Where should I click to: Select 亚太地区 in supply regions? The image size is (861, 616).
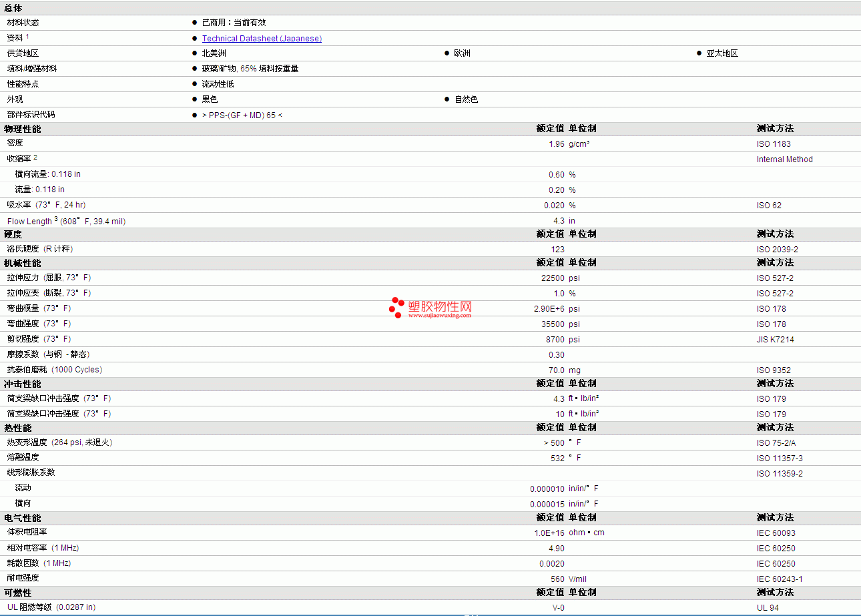click(x=722, y=53)
